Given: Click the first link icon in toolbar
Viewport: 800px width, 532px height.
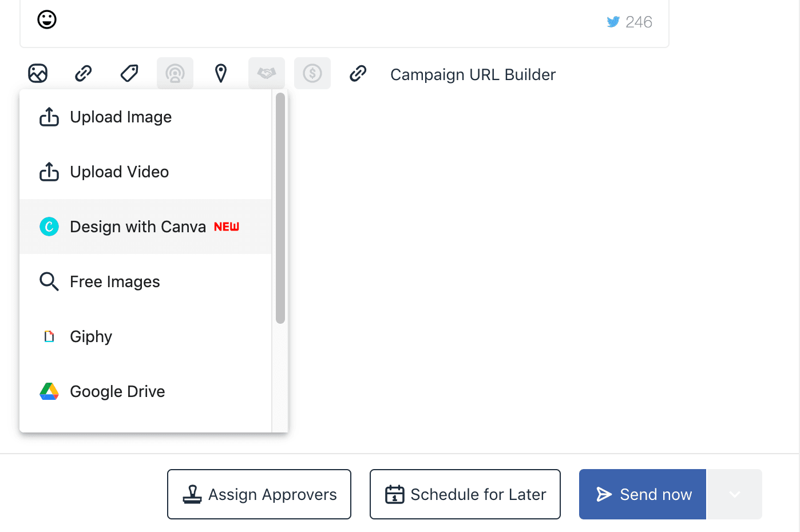Looking at the screenshot, I should 84,73.
